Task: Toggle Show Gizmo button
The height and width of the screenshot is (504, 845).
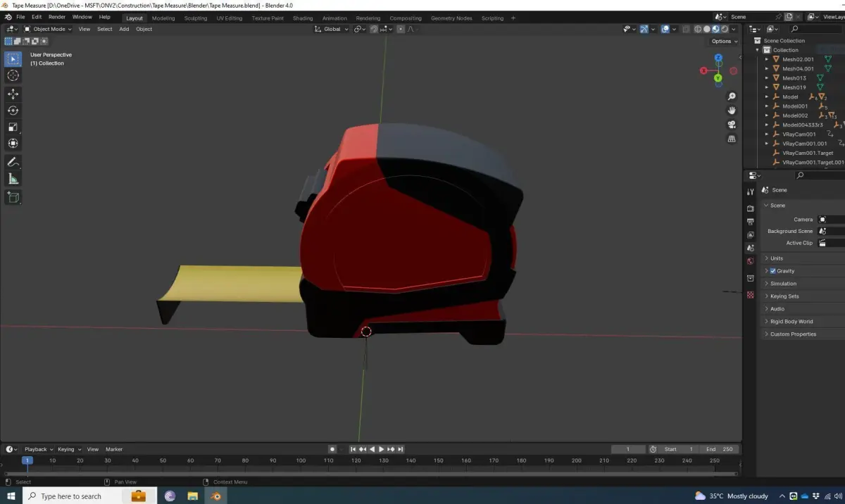Action: [x=644, y=29]
